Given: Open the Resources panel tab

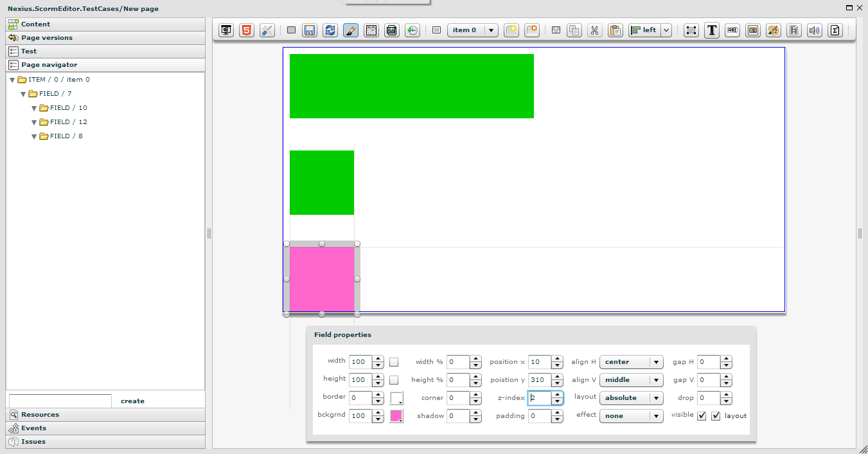Looking at the screenshot, I should tap(40, 415).
